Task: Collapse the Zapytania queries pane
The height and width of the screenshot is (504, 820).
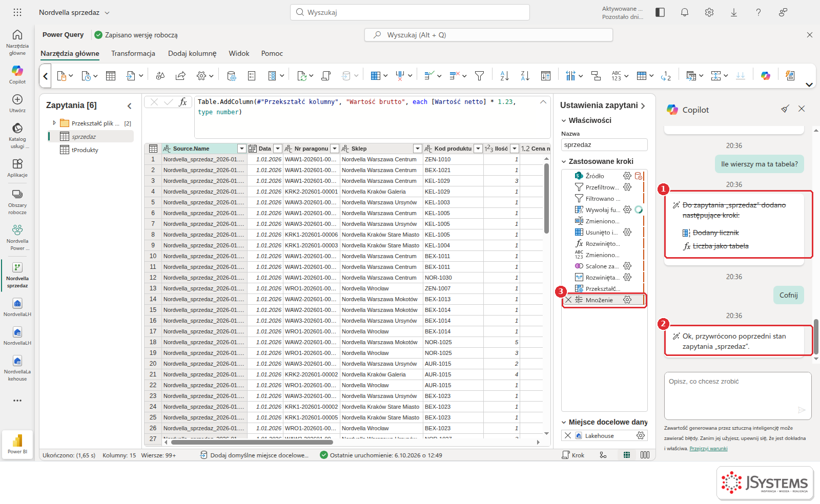Action: tap(129, 106)
